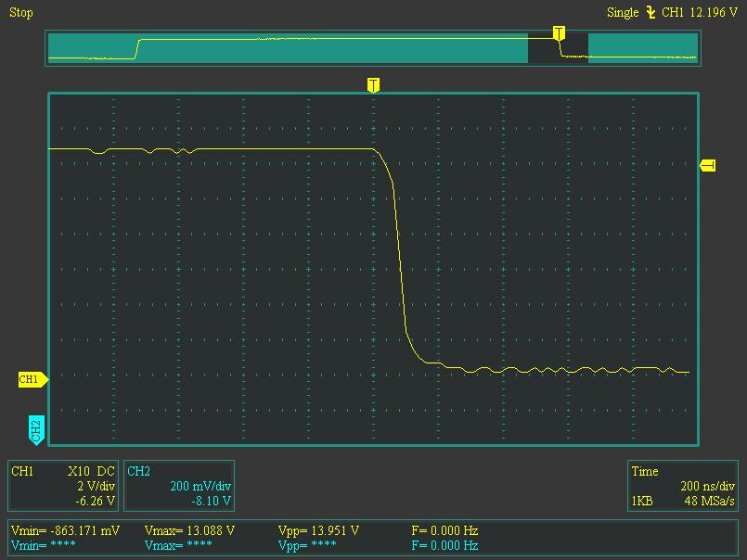Open the 200 ns/div timebase setting

[708, 486]
